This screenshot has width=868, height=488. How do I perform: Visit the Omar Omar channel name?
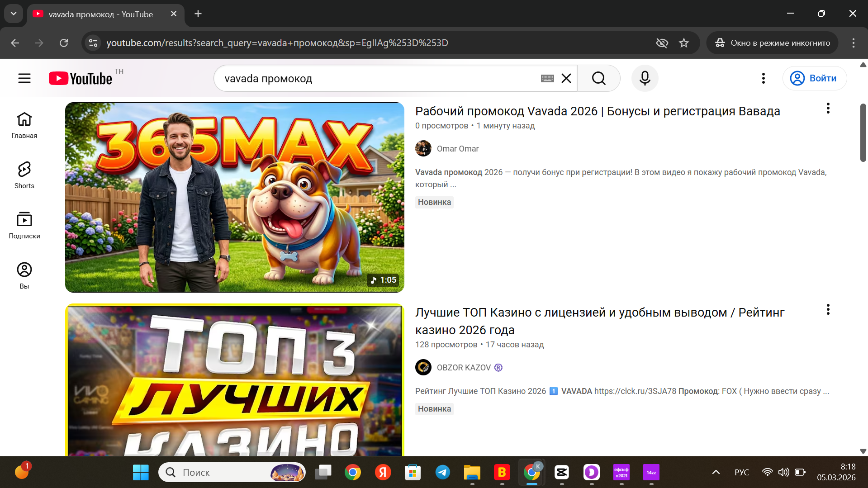(x=458, y=149)
